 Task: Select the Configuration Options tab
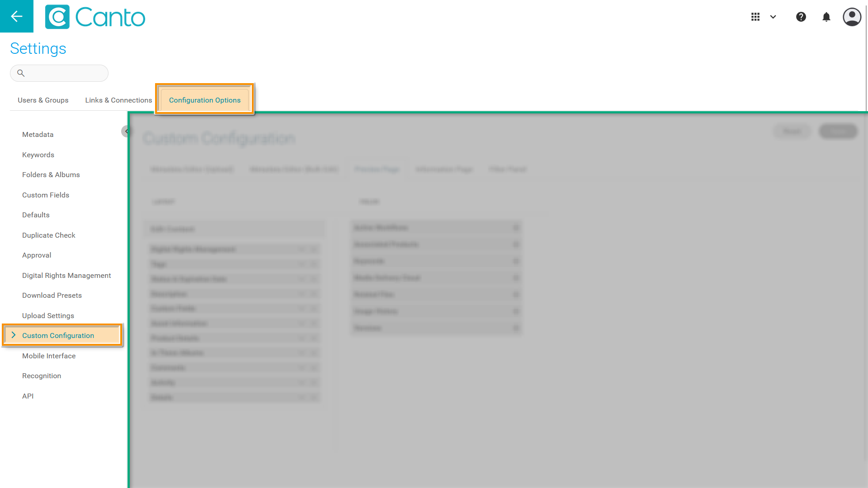[x=204, y=100]
